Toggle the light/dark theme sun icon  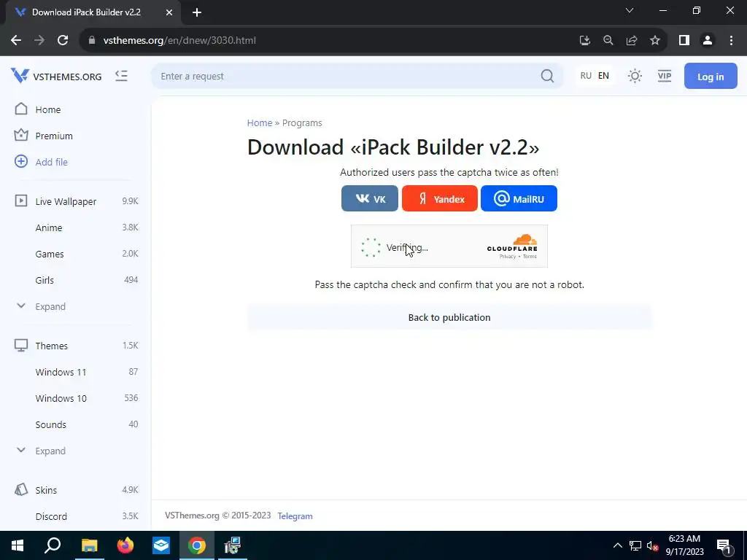(x=635, y=76)
